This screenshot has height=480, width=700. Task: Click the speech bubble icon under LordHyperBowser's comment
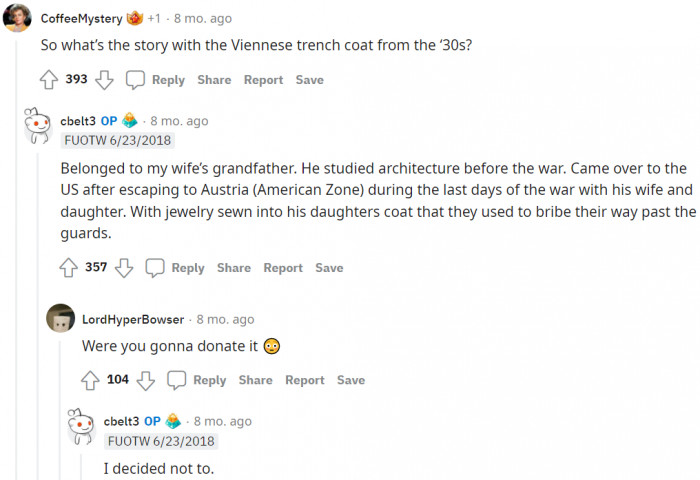coord(177,380)
